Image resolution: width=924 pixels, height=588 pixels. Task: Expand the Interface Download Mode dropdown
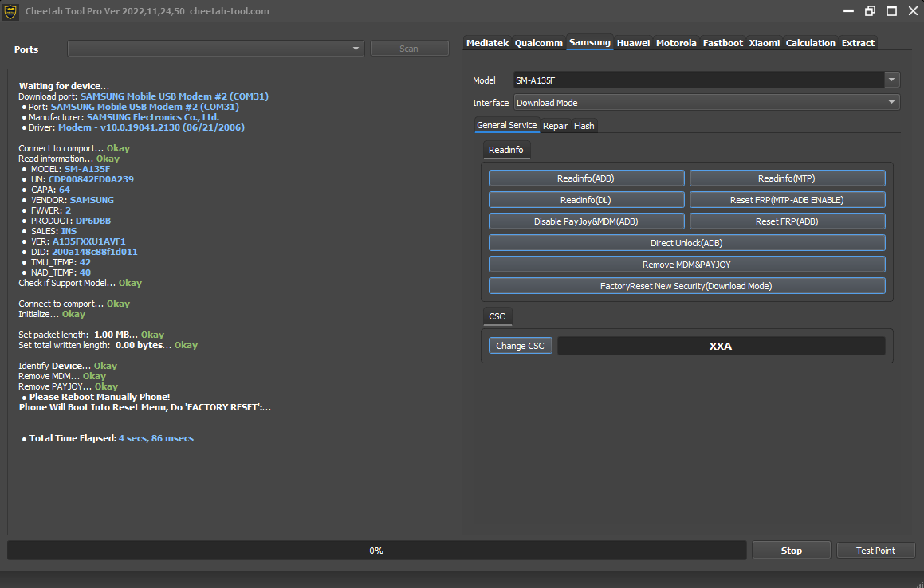[706, 103]
